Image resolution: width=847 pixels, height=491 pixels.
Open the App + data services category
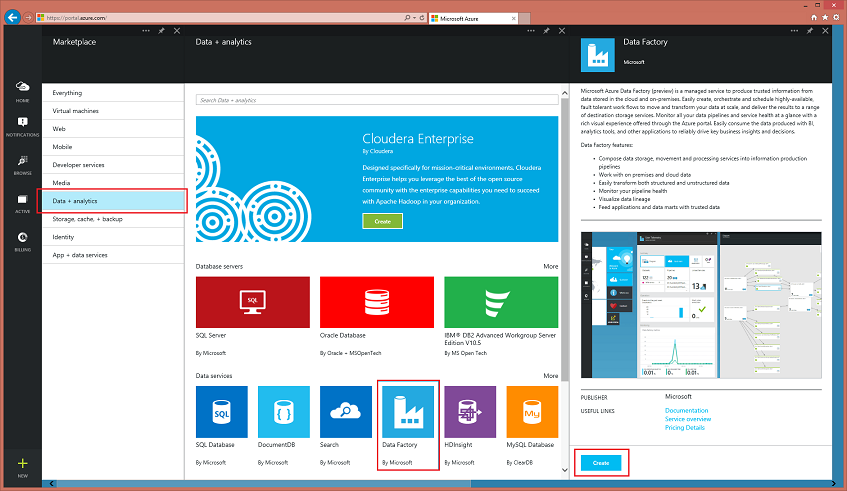click(113, 255)
